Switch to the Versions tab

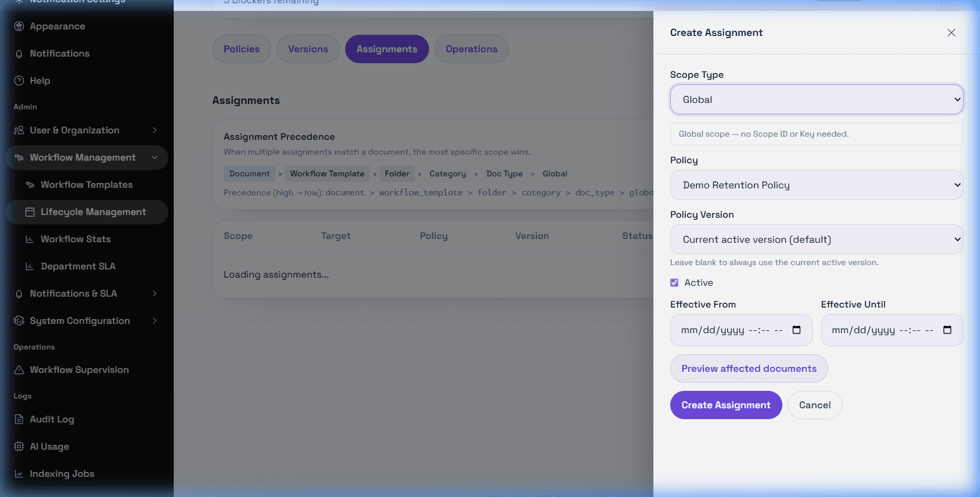tap(308, 49)
